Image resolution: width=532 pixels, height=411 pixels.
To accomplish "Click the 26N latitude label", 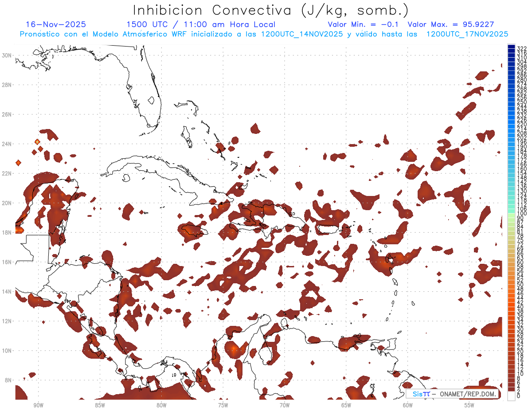I will [x=7, y=114].
